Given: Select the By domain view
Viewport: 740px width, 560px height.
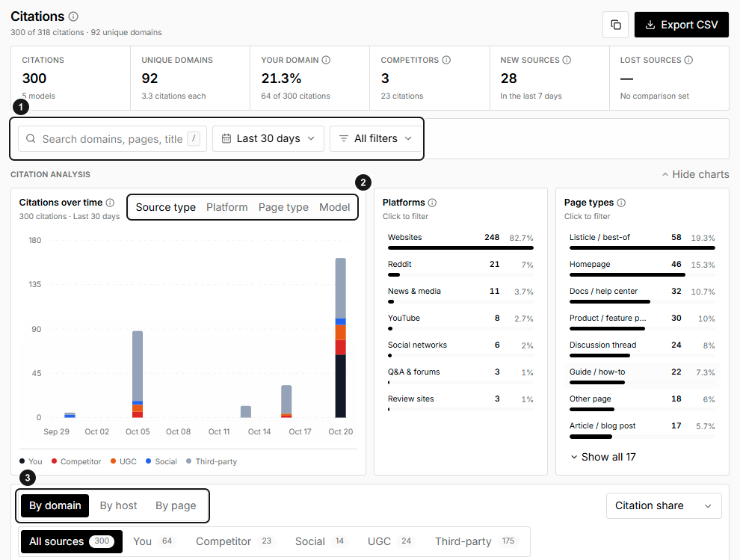Looking at the screenshot, I should coord(55,505).
